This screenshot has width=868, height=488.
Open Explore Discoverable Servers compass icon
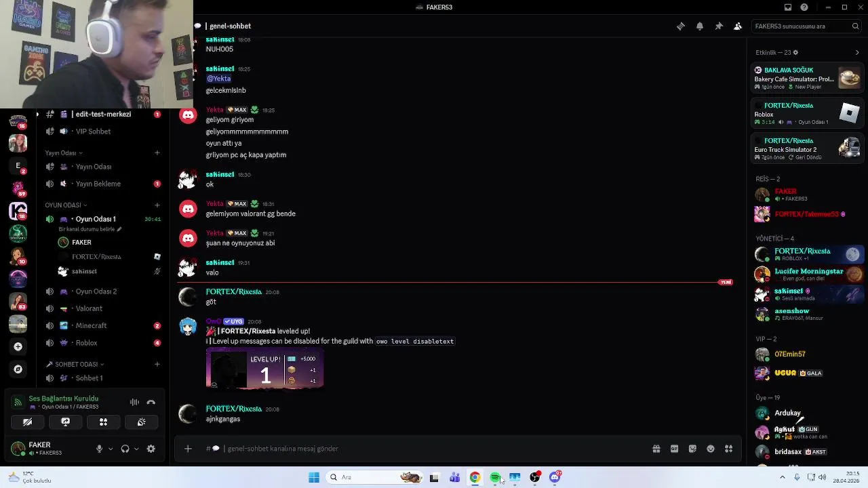(18, 369)
